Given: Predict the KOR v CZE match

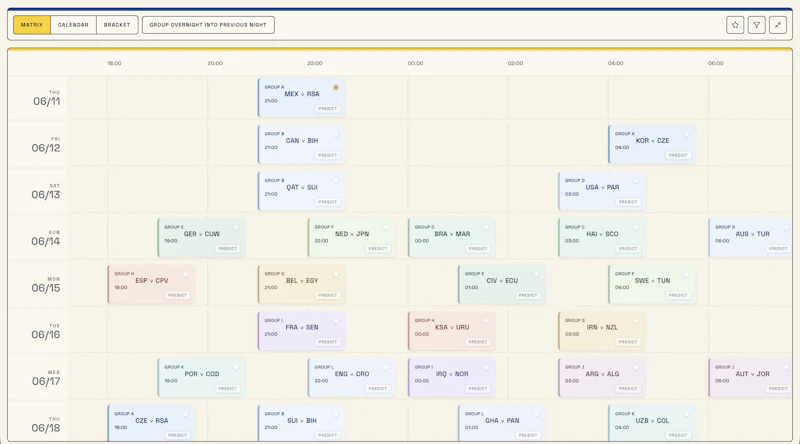Looking at the screenshot, I should (x=678, y=155).
